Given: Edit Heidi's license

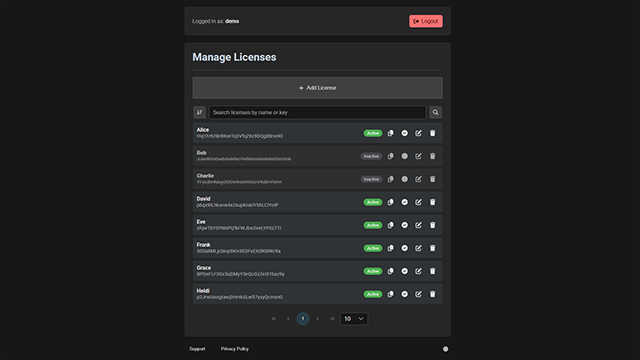Looking at the screenshot, I should (x=418, y=294).
